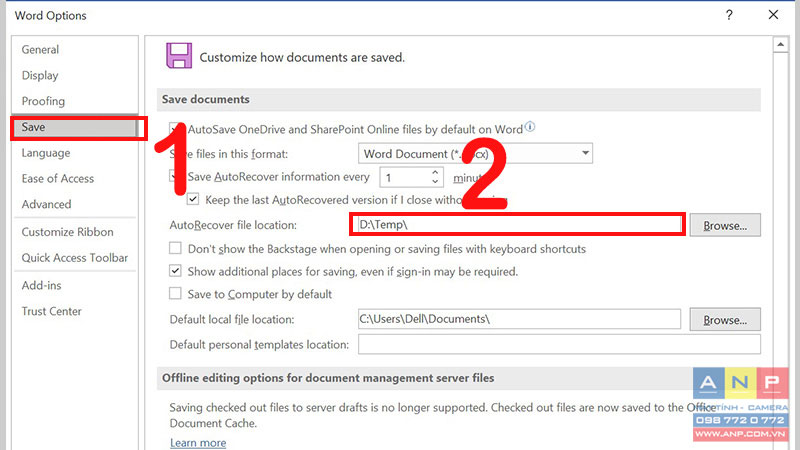This screenshot has height=450, width=800.
Task: Click the AutoRecover minutes input field
Action: 406,177
